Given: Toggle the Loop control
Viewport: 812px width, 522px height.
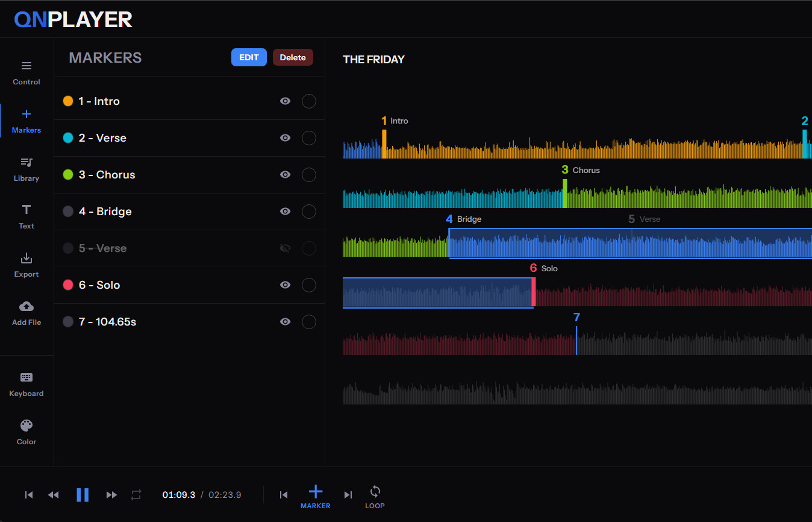Looking at the screenshot, I should click(x=375, y=497).
